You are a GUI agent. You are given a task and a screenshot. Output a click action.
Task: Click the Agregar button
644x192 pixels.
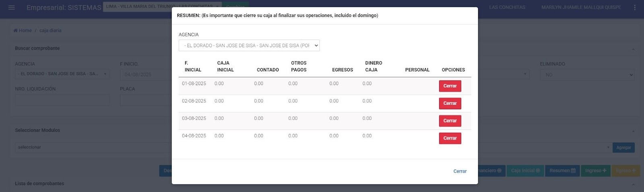coord(623,148)
